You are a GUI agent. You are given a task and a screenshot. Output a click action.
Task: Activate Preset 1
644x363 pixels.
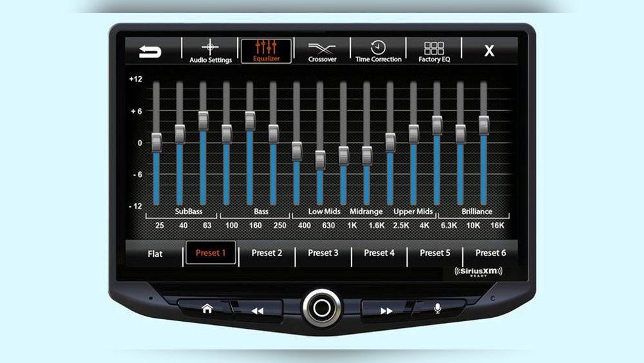211,253
